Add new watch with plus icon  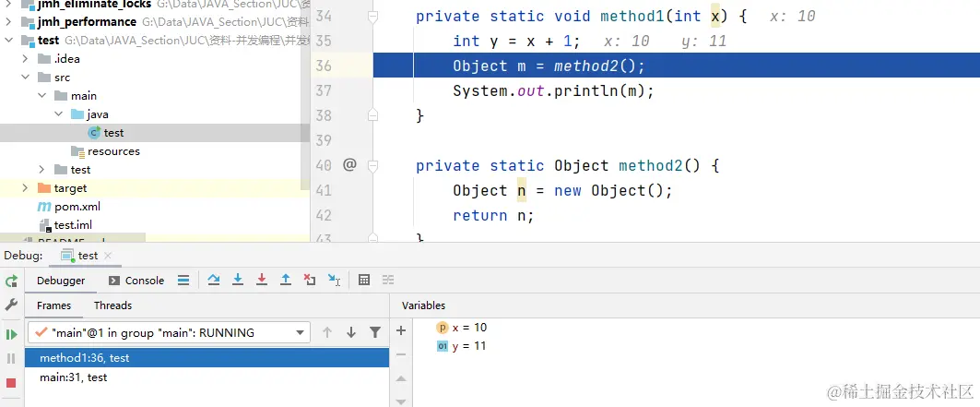click(401, 330)
